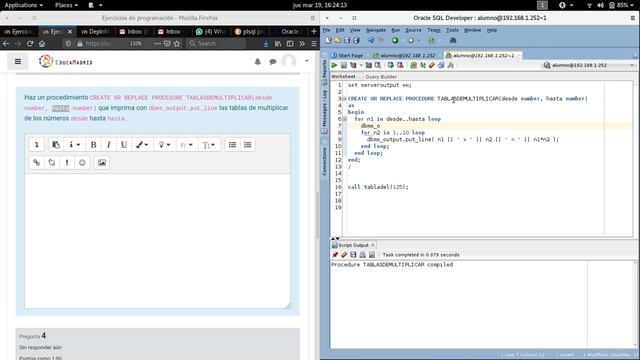Open GNOME Places menu
This screenshot has width=640, height=360.
67,5
